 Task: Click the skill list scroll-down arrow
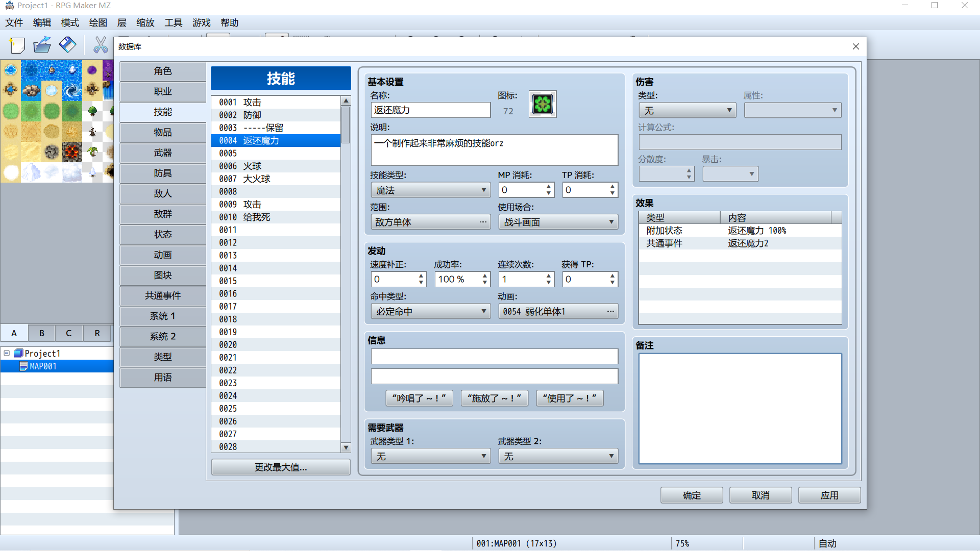click(x=346, y=447)
